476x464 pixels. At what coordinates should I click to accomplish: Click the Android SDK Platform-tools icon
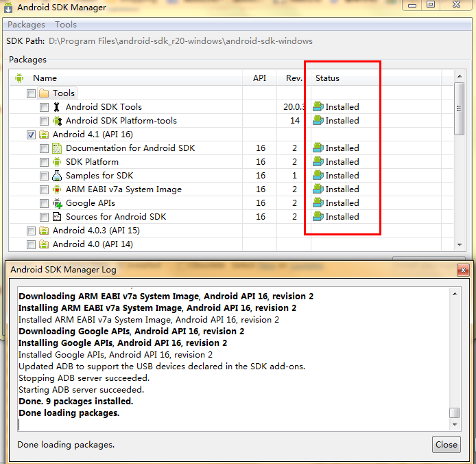pos(57,121)
